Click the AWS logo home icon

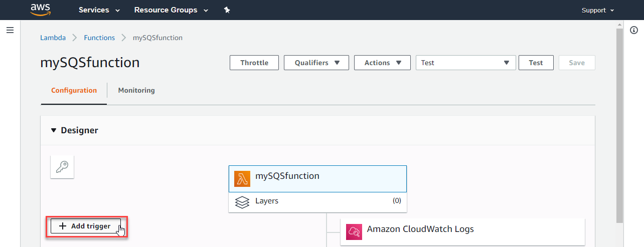[41, 10]
